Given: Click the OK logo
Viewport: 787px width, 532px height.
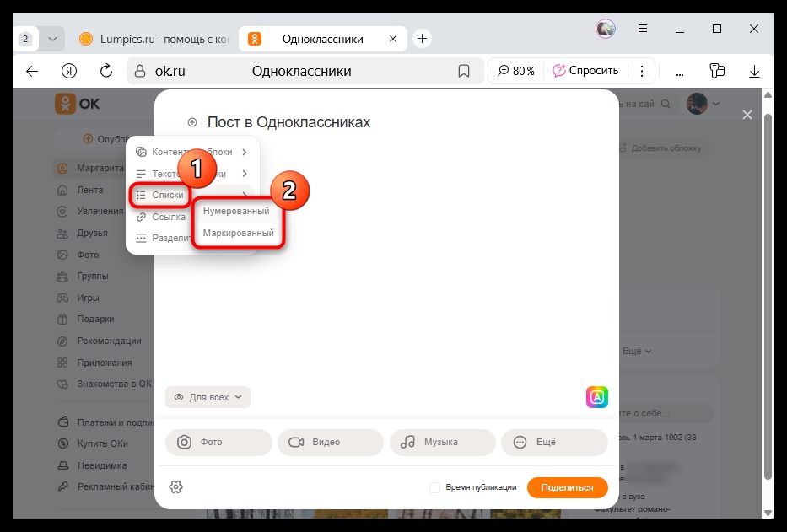Looking at the screenshot, I should [x=78, y=104].
